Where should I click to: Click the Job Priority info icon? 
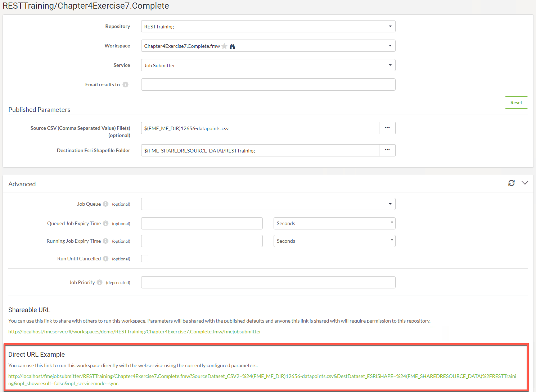point(99,282)
